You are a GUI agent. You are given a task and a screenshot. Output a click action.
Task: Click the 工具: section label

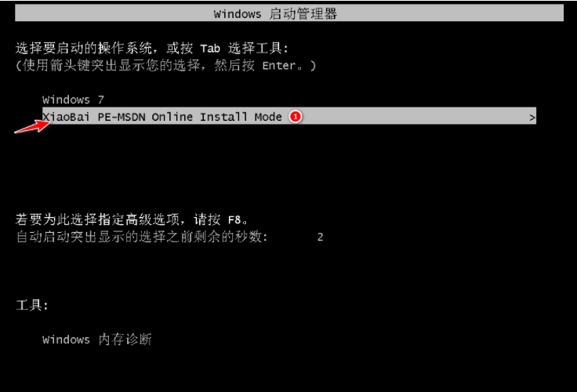[x=32, y=305]
